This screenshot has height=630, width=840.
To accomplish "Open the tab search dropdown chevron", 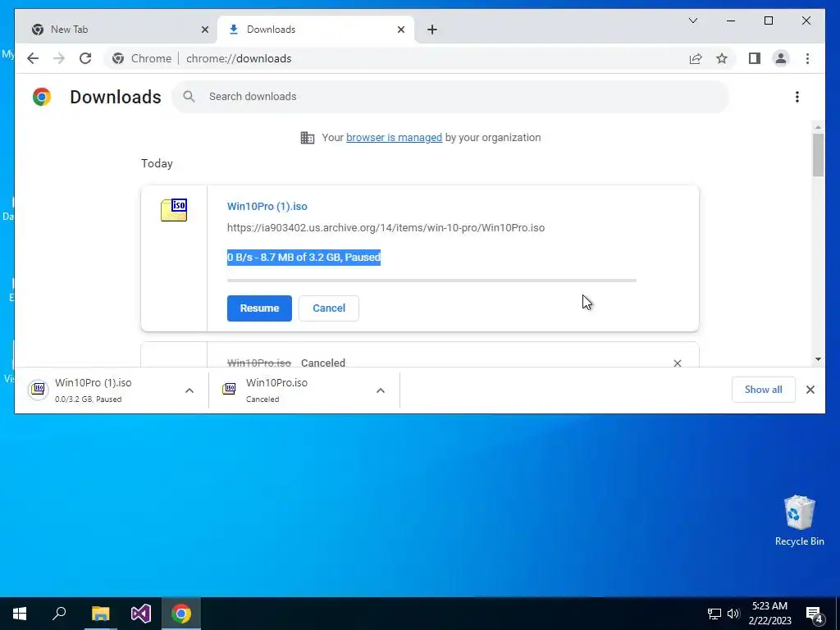I will [692, 21].
